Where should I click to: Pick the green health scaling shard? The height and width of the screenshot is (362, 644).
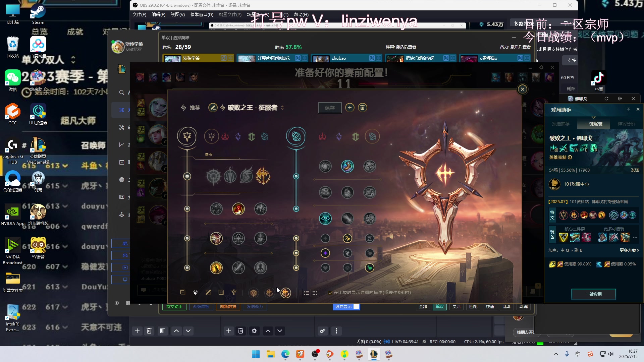coord(370,268)
